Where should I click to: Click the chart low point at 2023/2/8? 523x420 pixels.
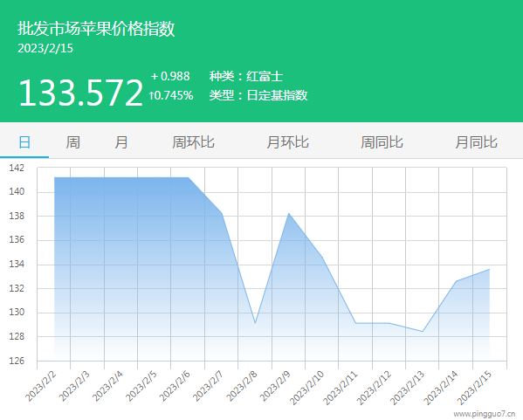point(255,323)
